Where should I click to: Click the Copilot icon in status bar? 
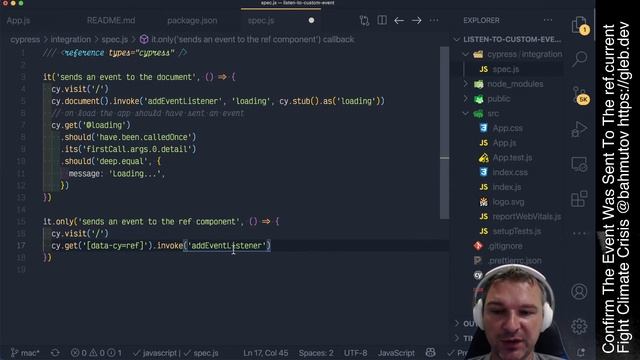[431, 352]
